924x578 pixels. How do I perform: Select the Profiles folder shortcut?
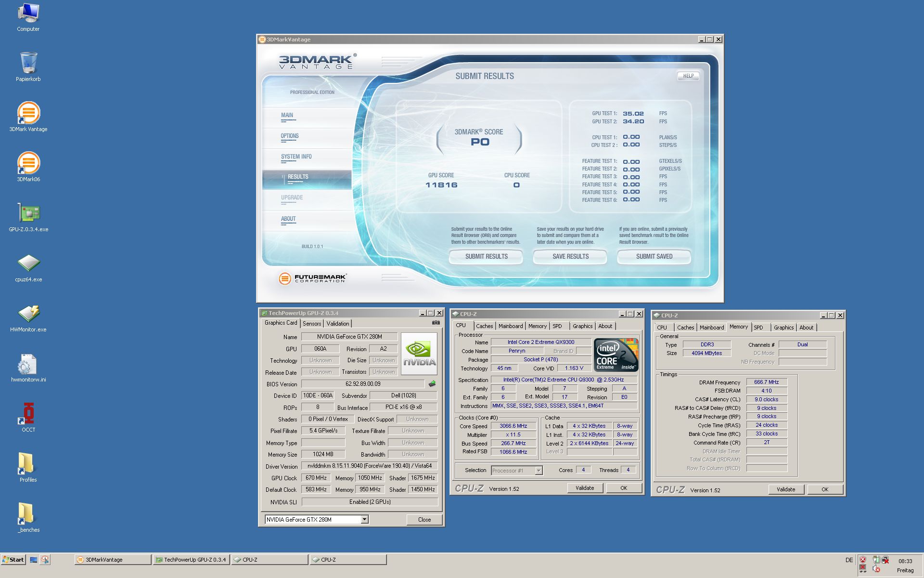pos(28,468)
